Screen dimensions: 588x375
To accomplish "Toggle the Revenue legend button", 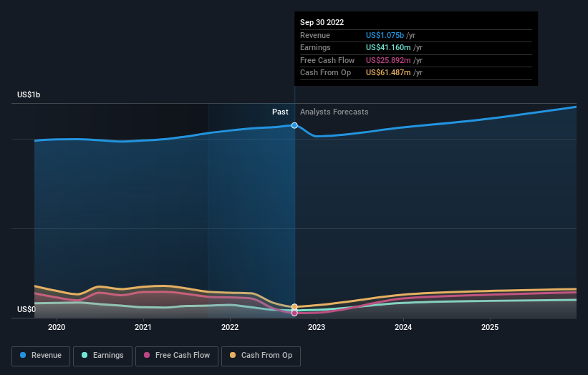I will click(41, 356).
